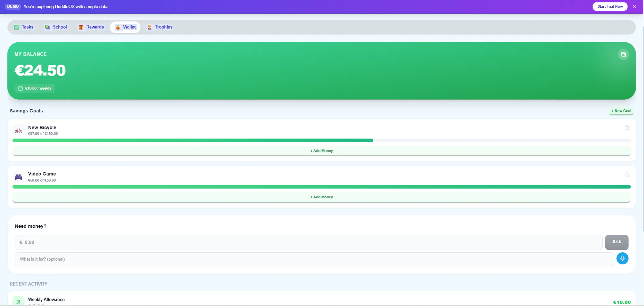Create a new savings goal
Screen dimensions: 644x306
tap(621, 111)
